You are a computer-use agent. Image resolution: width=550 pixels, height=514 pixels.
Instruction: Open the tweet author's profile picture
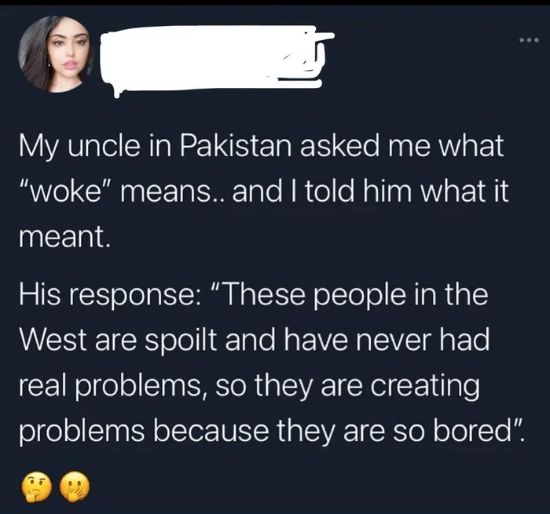(x=55, y=54)
